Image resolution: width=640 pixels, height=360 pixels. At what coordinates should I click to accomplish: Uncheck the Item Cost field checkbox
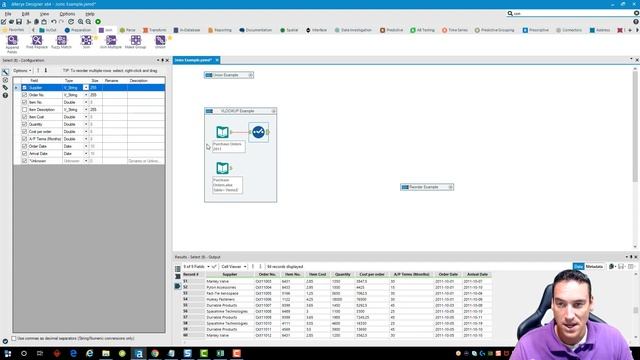click(x=24, y=117)
